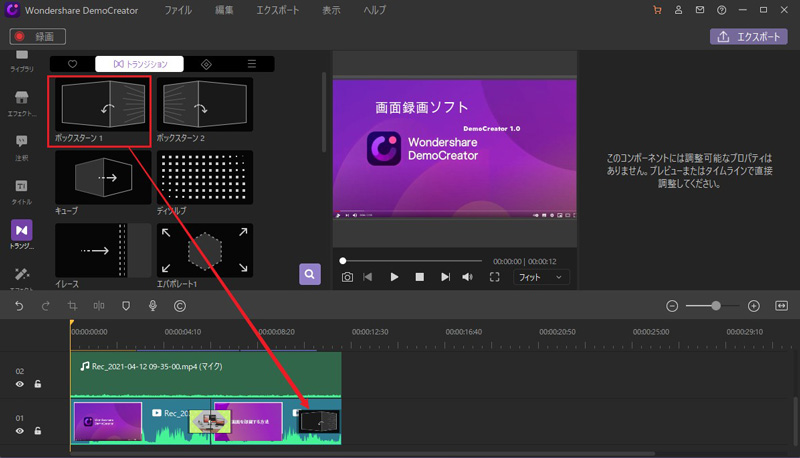Select the トランジション tab
The height and width of the screenshot is (458, 800).
140,64
